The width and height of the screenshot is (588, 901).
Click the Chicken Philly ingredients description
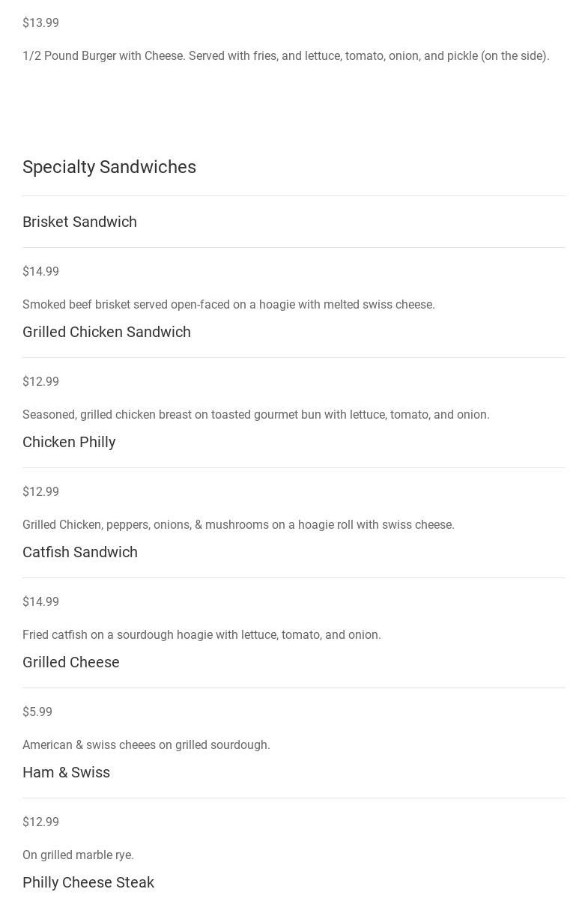click(x=238, y=525)
